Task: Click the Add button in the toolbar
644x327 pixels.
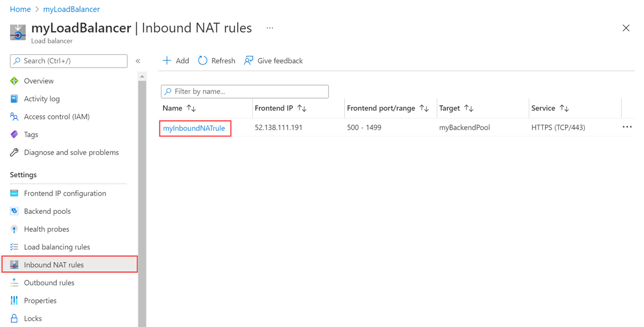Action: [x=175, y=61]
